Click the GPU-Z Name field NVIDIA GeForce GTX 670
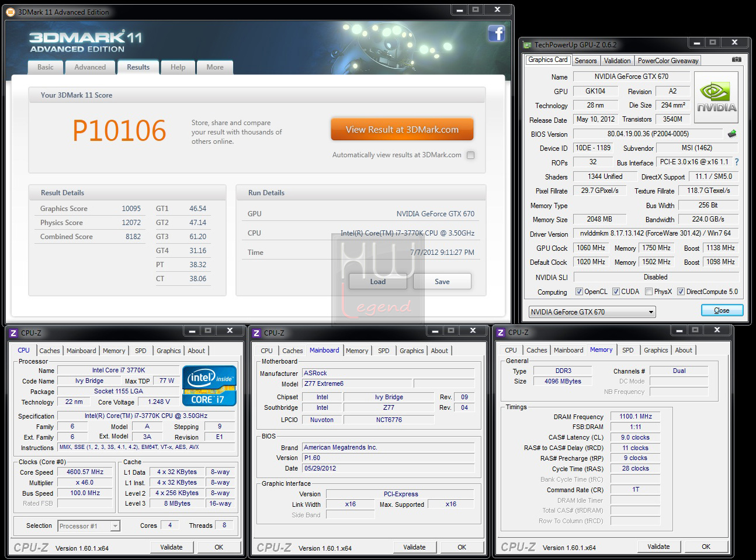 631,77
